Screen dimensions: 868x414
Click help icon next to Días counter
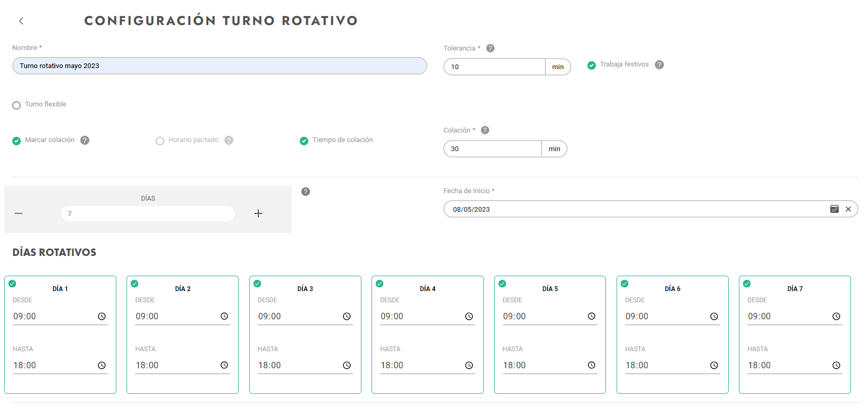[306, 192]
